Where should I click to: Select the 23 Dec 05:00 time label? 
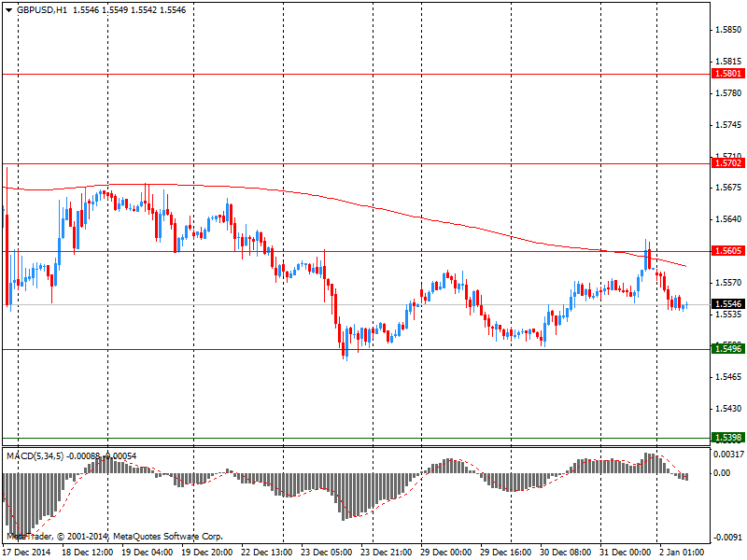point(326,553)
